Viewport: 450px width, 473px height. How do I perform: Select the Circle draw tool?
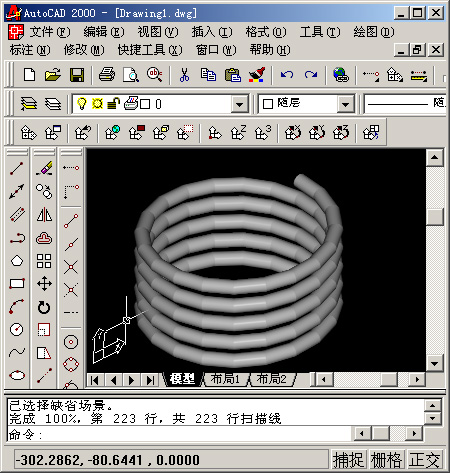[17, 329]
